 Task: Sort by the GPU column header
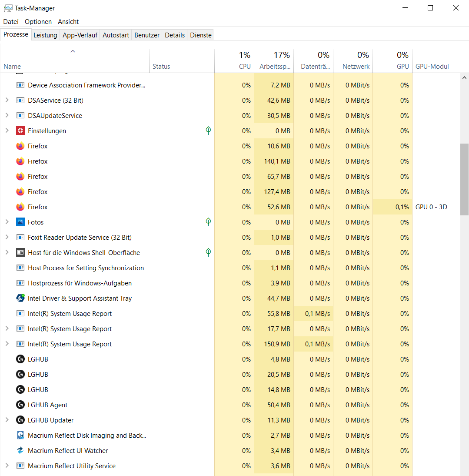tap(392, 61)
